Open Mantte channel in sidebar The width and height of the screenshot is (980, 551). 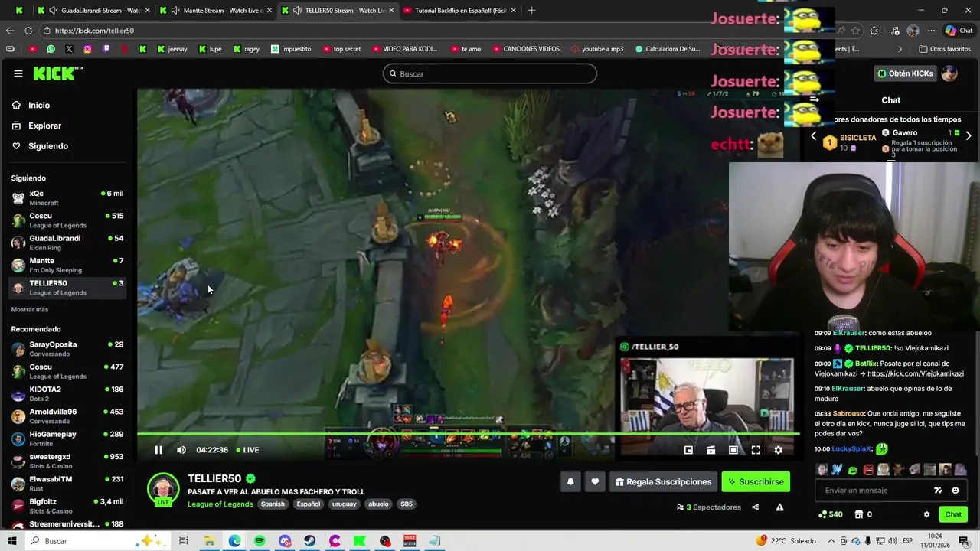67,265
